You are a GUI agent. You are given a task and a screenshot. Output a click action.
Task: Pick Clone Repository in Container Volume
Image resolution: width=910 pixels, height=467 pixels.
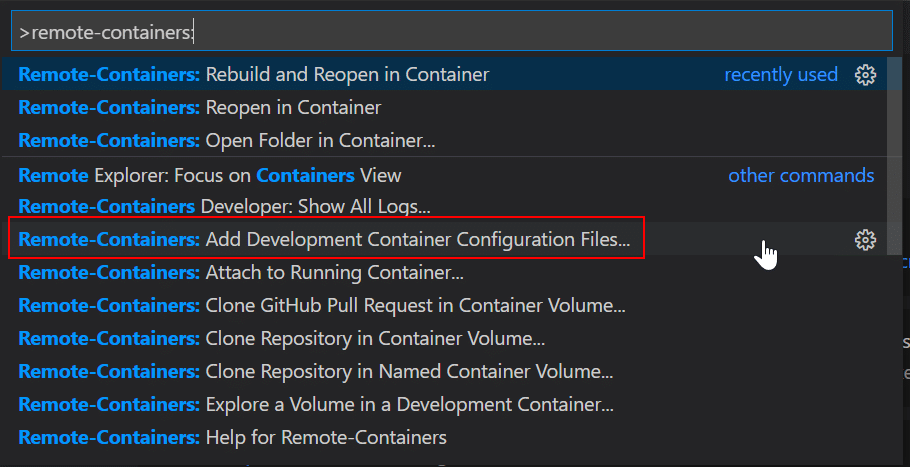[444, 338]
